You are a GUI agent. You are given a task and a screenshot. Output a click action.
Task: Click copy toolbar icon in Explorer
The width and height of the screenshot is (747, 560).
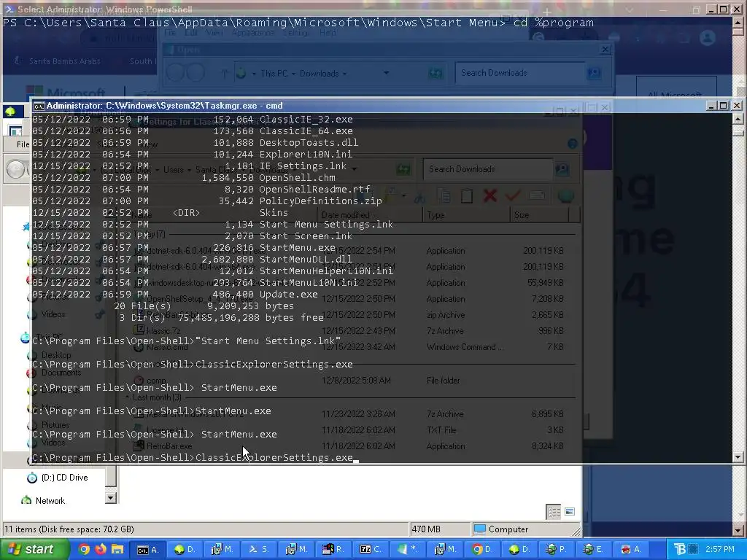tap(444, 195)
